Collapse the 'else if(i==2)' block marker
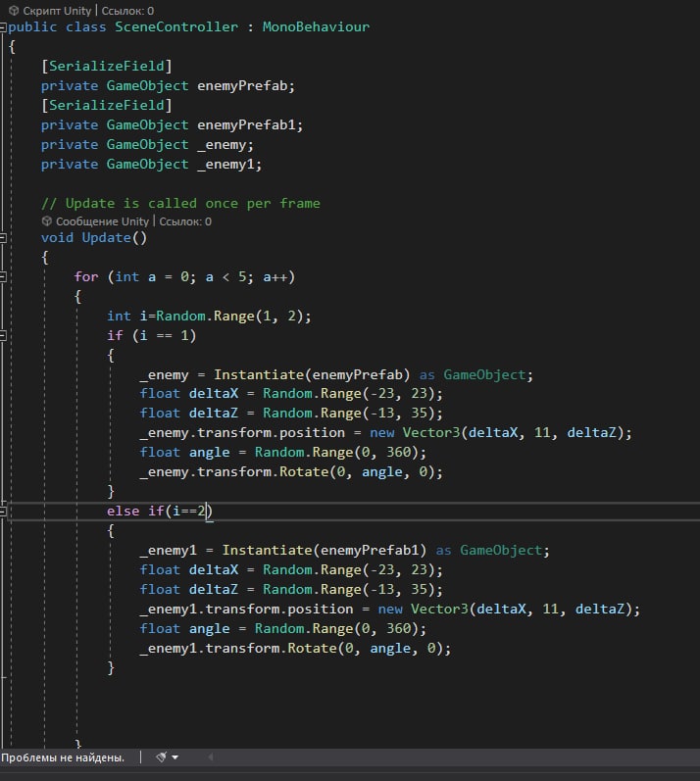 point(3,512)
